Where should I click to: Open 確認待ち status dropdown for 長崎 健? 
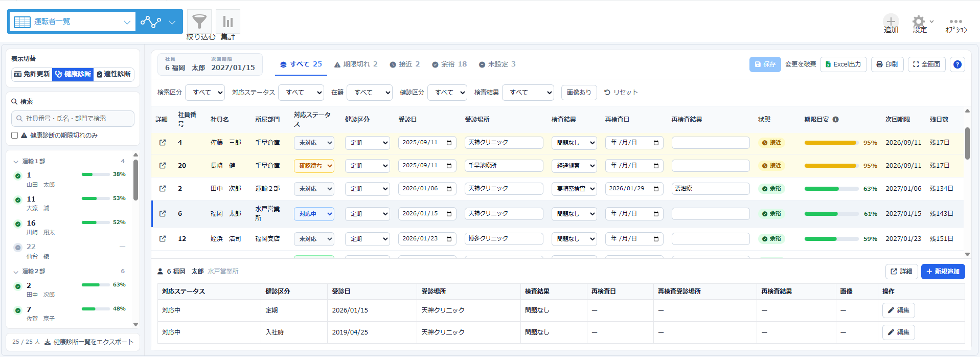point(314,166)
